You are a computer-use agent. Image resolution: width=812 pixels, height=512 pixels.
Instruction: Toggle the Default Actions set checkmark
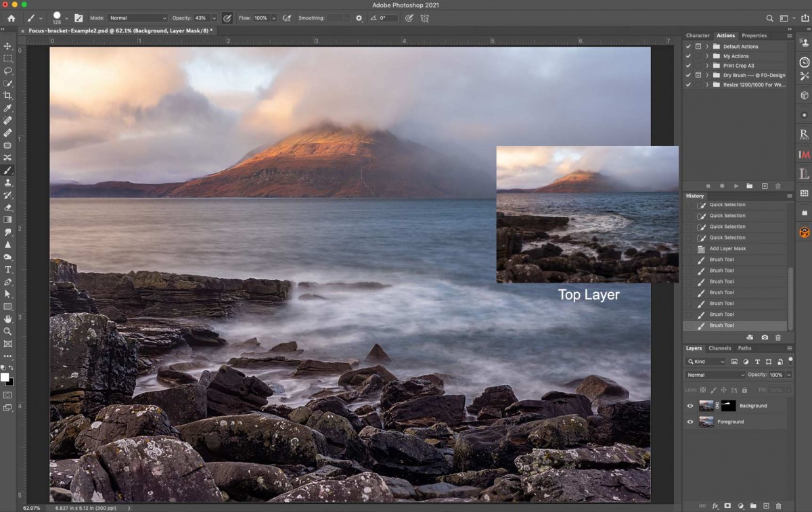pos(688,47)
